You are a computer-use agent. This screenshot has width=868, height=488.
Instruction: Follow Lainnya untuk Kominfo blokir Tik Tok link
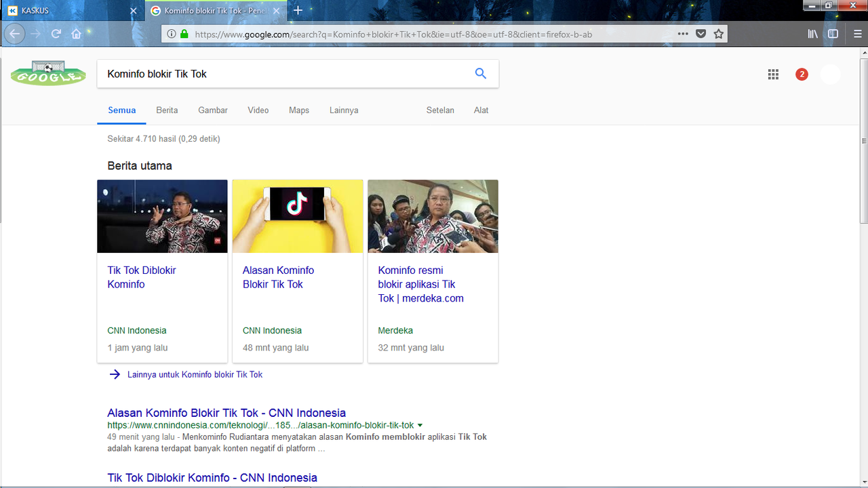(x=195, y=374)
